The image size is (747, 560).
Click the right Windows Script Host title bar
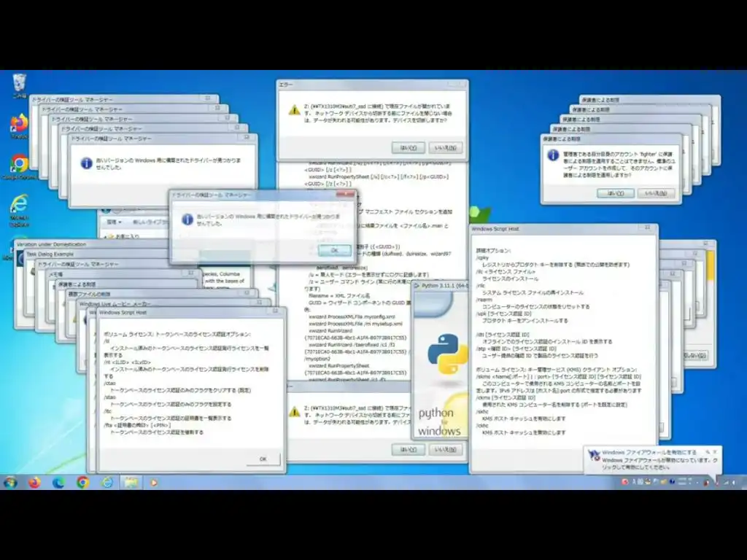[x=563, y=228]
